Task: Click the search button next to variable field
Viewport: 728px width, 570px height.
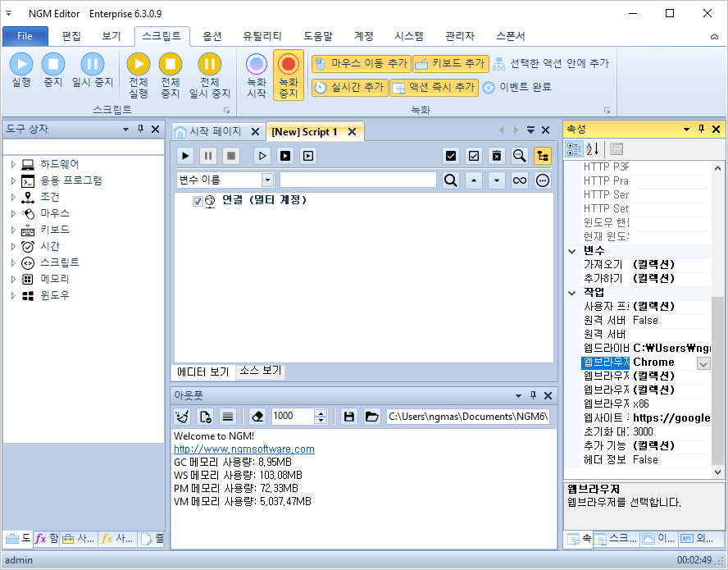Action: pos(450,180)
